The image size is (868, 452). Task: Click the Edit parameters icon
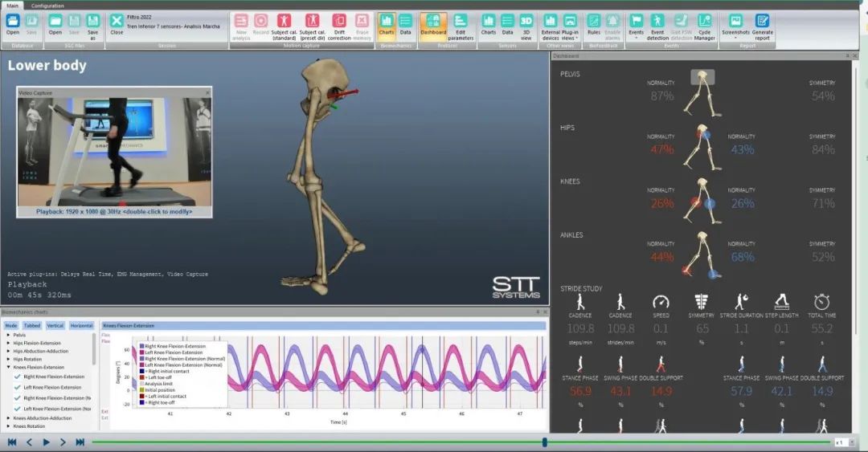click(x=461, y=25)
